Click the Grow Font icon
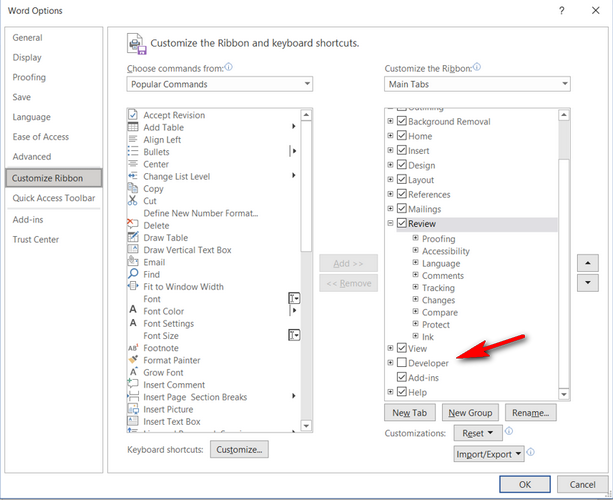Viewport: 613px width, 500px height. [x=133, y=371]
